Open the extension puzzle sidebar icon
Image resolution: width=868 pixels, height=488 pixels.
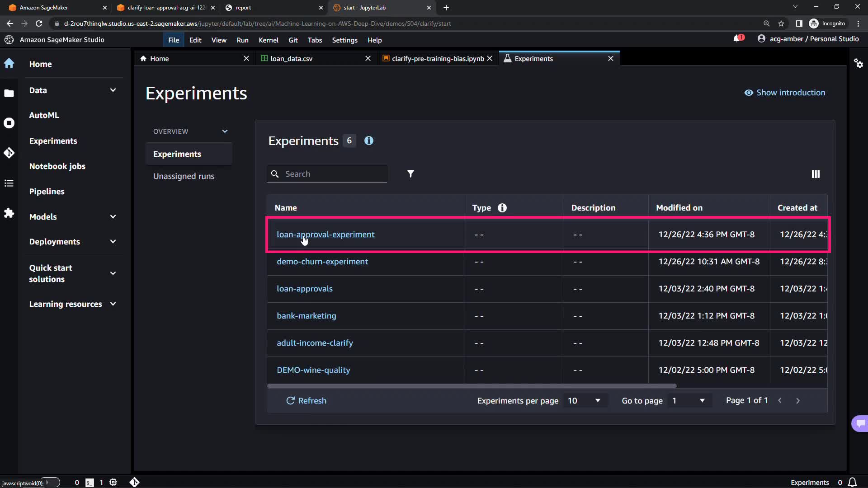click(x=9, y=213)
